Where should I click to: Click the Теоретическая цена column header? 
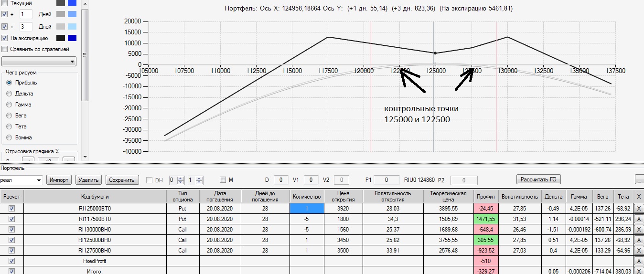(448, 196)
